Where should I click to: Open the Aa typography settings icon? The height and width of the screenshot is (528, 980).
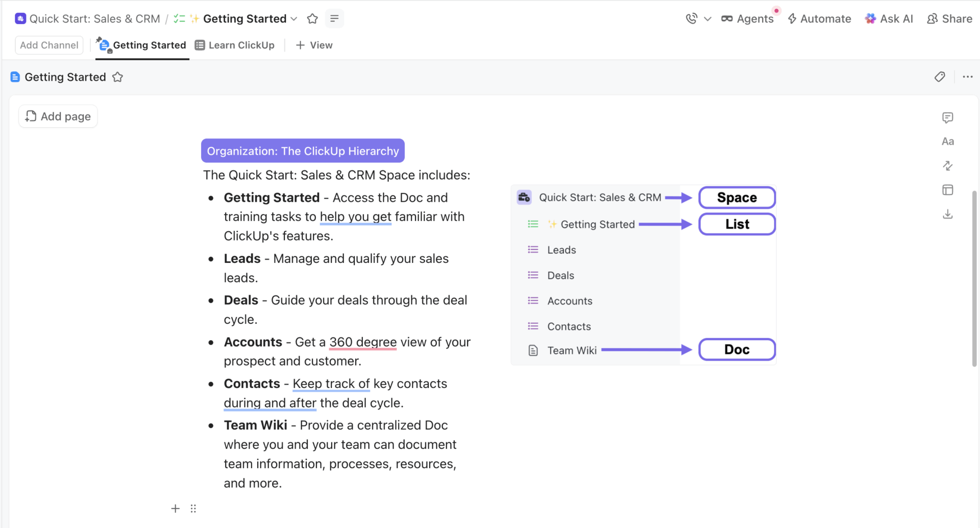point(948,141)
